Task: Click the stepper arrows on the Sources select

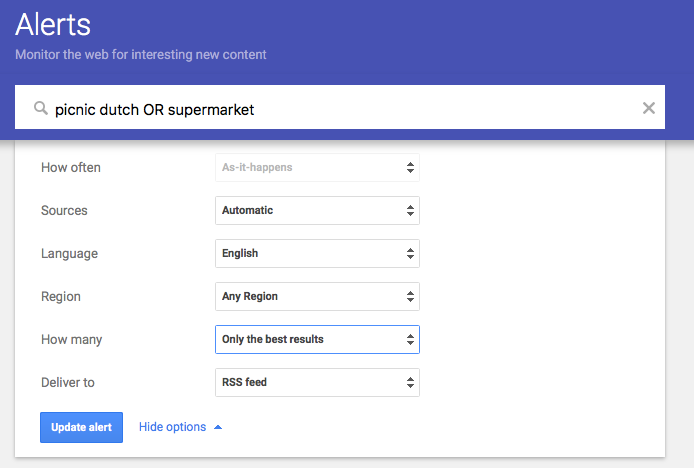Action: 410,211
